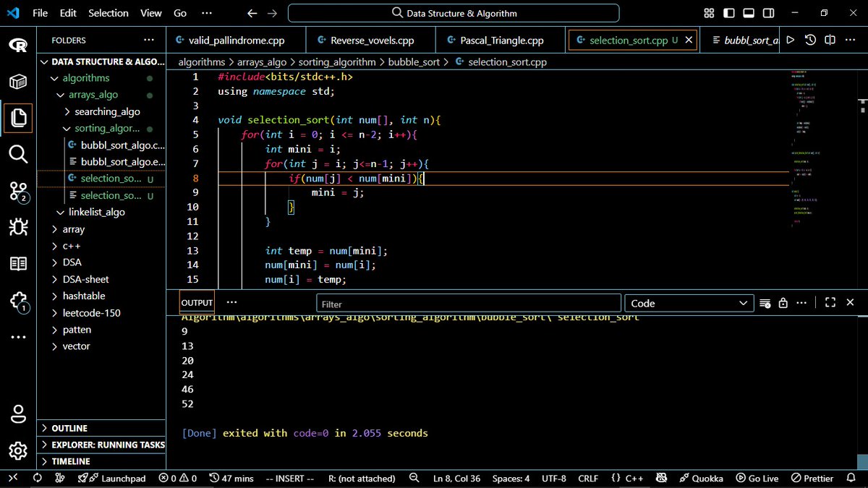Viewport: 868px width, 488px height.
Task: Open the Run and Debug view
Action: pos(18,228)
